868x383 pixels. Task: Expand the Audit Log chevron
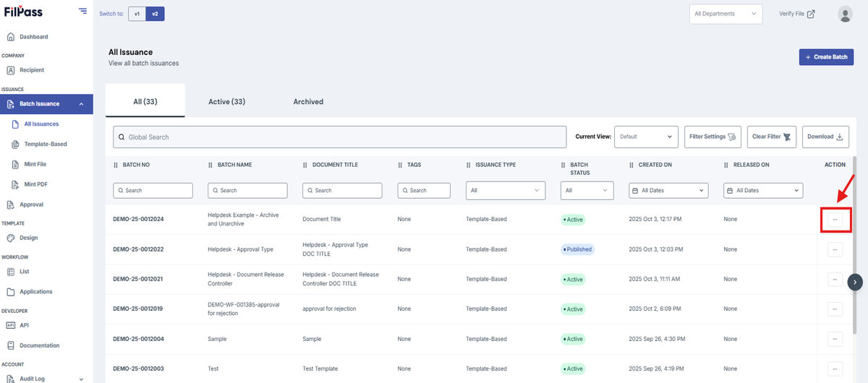[81, 378]
